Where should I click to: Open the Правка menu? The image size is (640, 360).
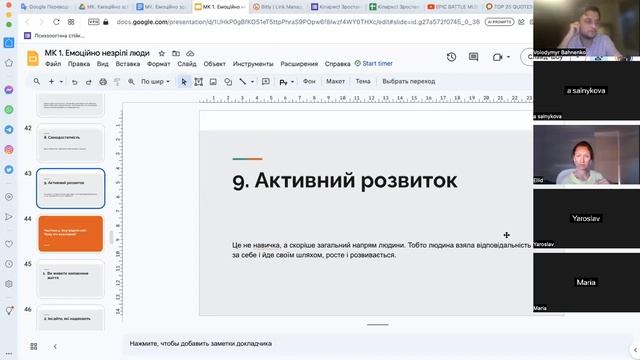pos(79,64)
